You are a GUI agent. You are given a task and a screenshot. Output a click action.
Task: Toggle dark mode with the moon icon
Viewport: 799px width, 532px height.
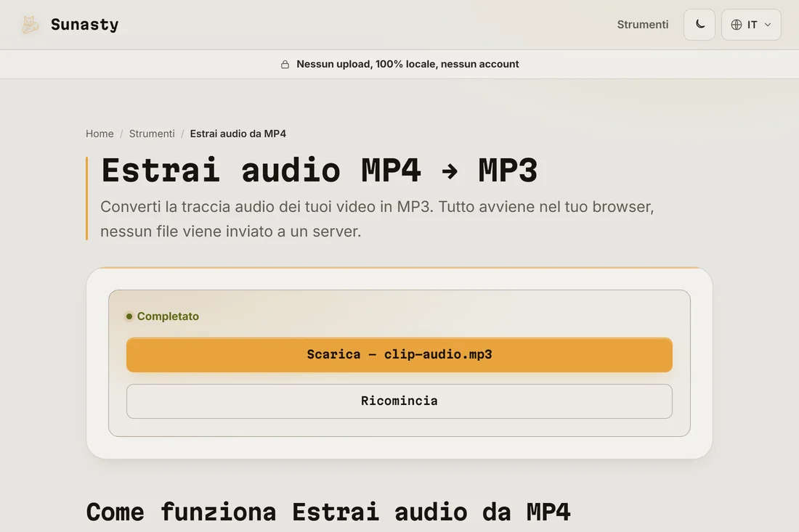pos(699,25)
